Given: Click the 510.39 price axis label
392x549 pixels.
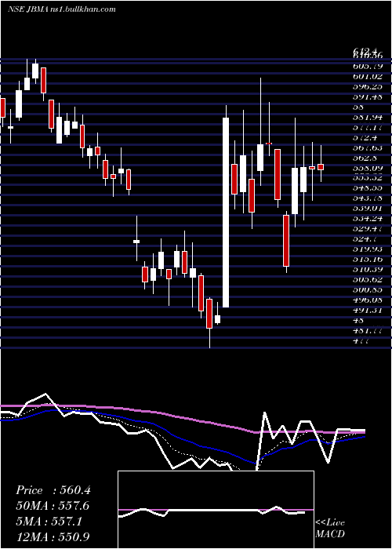Looking at the screenshot, I should [x=368, y=269].
